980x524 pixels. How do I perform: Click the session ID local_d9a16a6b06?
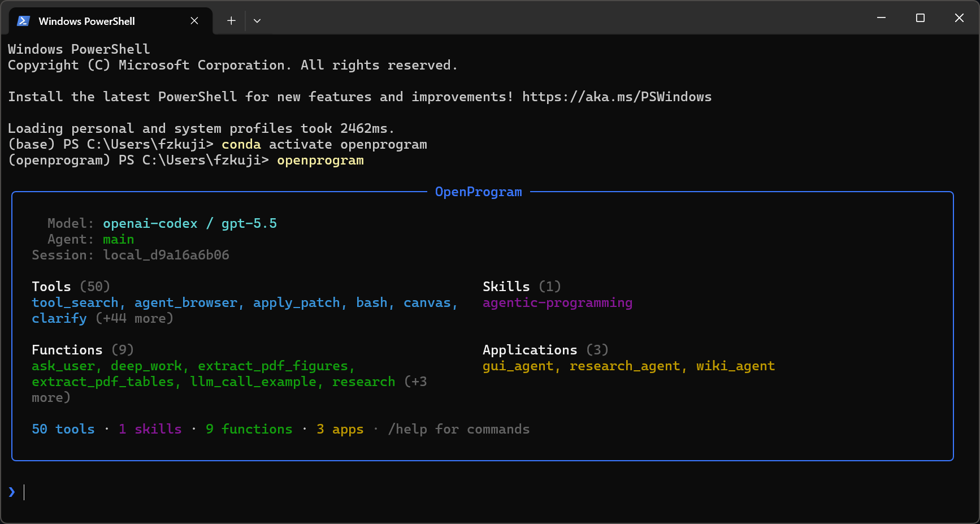coord(166,255)
